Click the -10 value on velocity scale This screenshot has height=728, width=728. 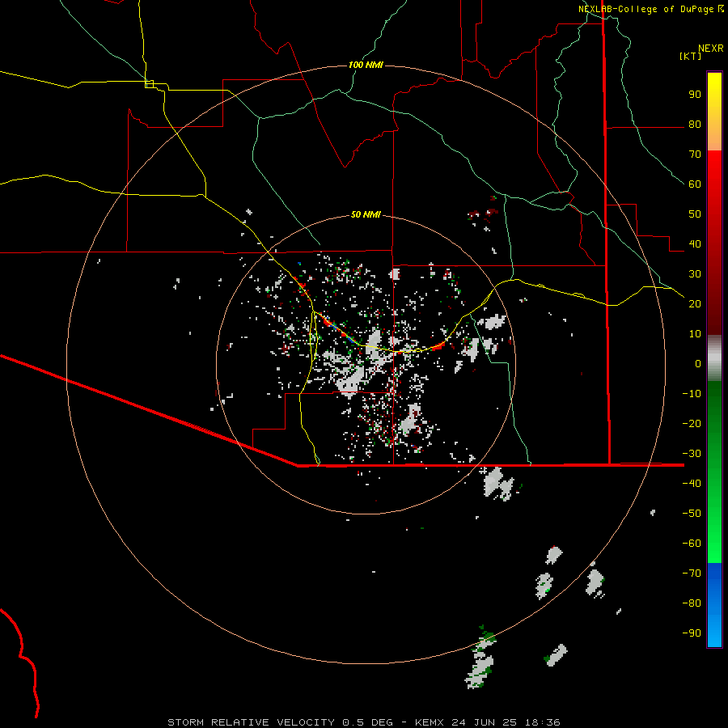click(x=692, y=394)
